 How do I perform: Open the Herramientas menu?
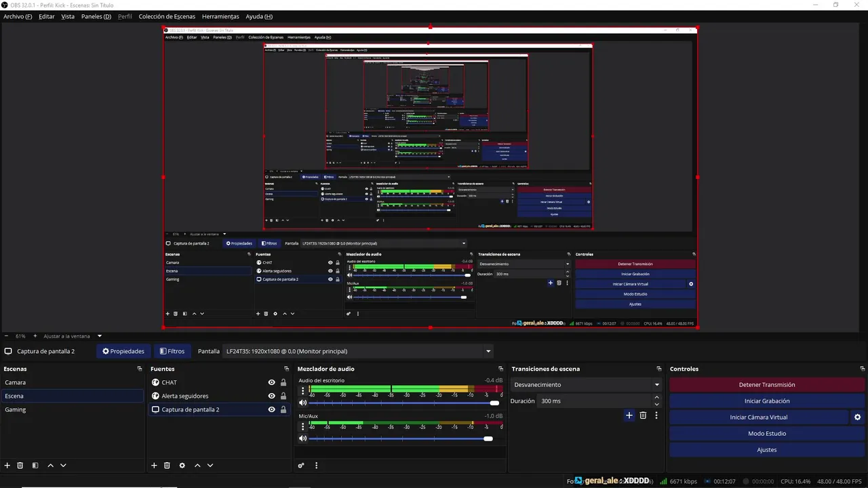tap(220, 16)
